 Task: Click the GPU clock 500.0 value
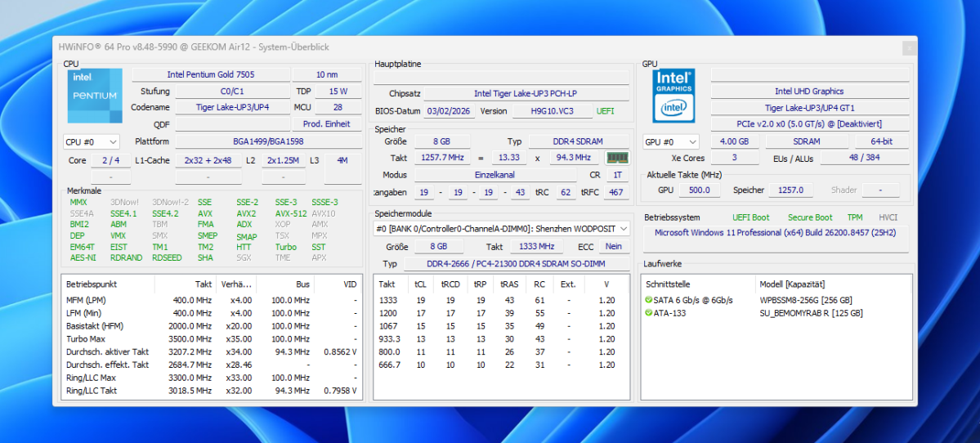(699, 190)
